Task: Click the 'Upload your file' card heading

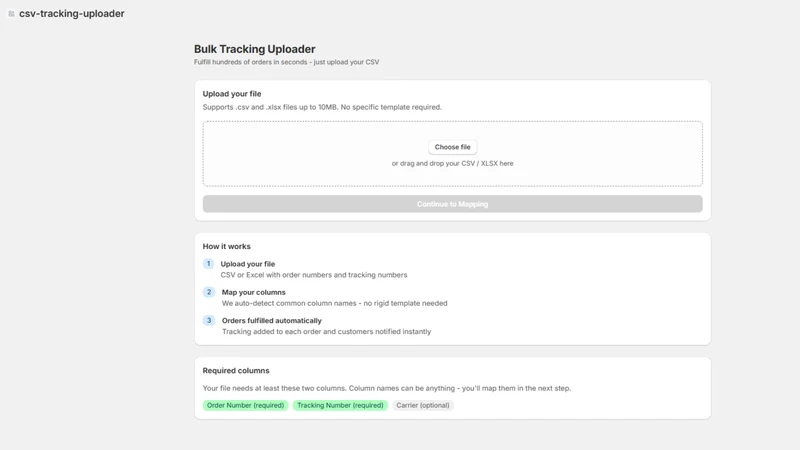Action: (232, 94)
